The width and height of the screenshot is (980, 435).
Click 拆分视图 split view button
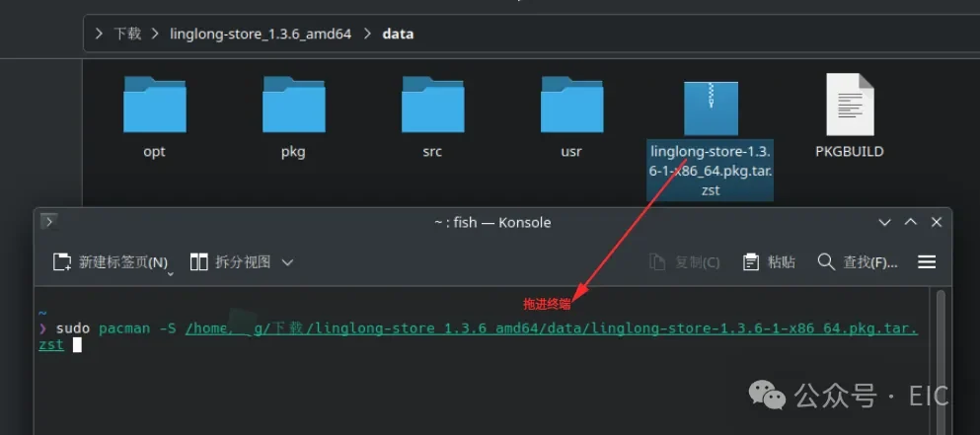(230, 261)
